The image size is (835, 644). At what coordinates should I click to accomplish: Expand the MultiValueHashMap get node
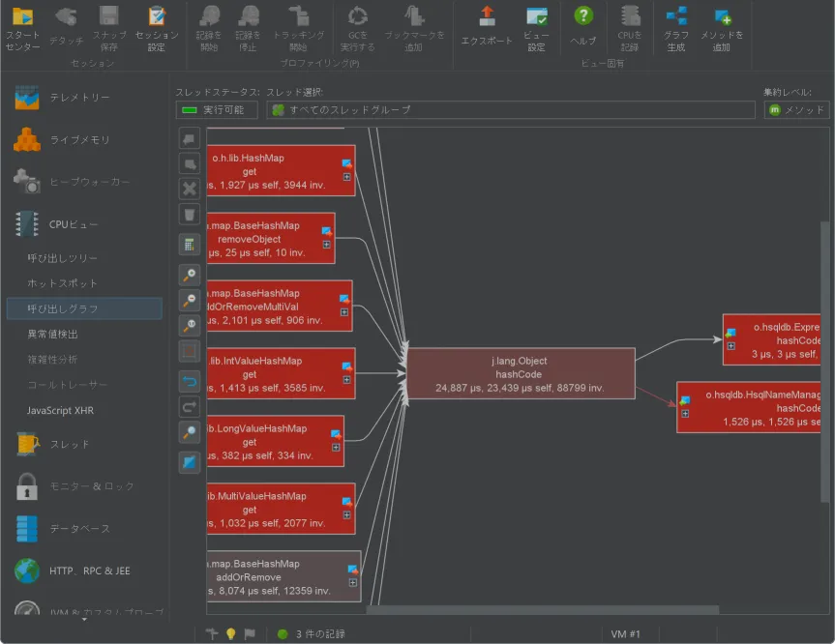[x=346, y=515]
